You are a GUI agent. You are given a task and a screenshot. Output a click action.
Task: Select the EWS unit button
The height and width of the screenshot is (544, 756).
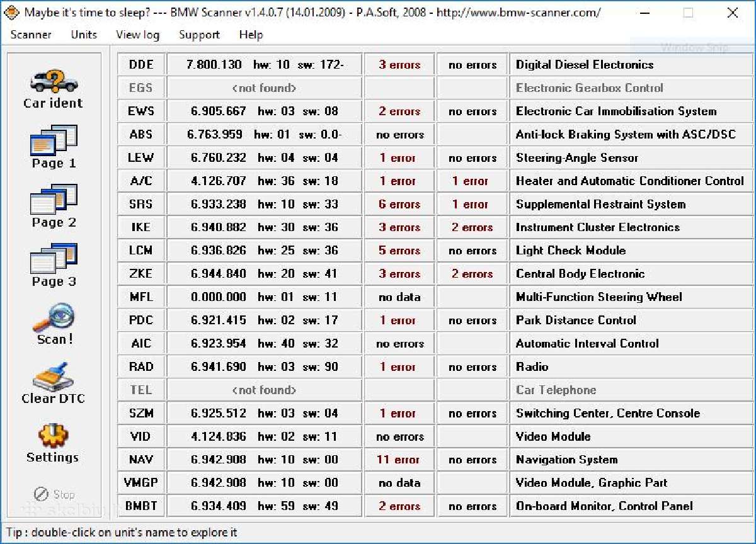pyautogui.click(x=141, y=111)
